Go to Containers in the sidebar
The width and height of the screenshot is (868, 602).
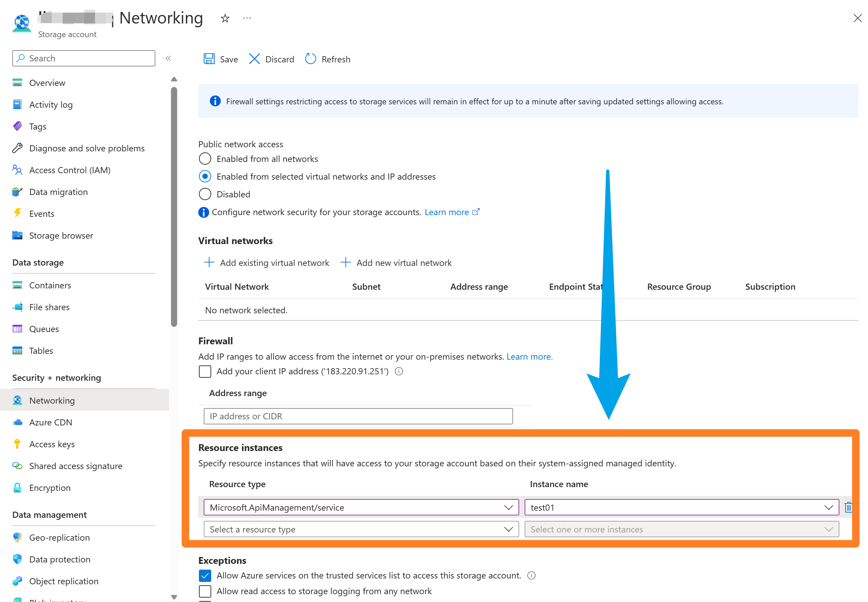[x=50, y=286]
